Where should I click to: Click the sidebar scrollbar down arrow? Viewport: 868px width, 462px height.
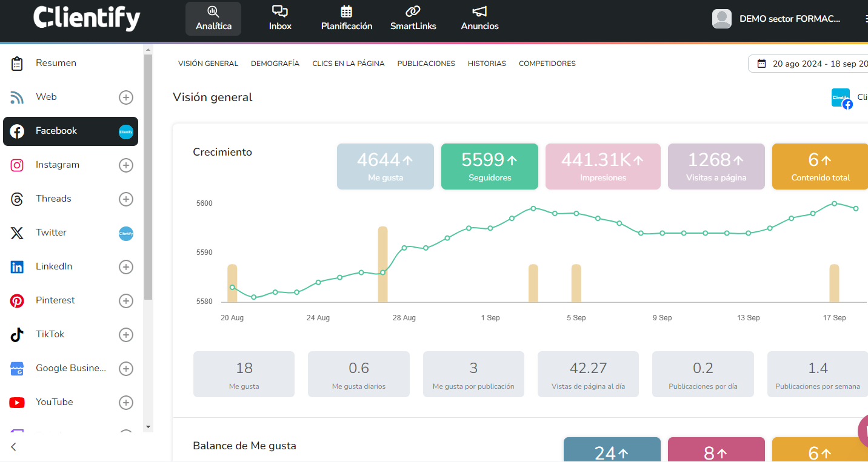click(x=149, y=427)
